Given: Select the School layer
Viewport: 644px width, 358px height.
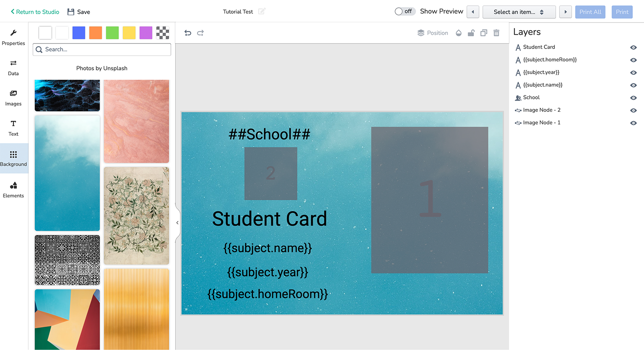Looking at the screenshot, I should [x=531, y=98].
